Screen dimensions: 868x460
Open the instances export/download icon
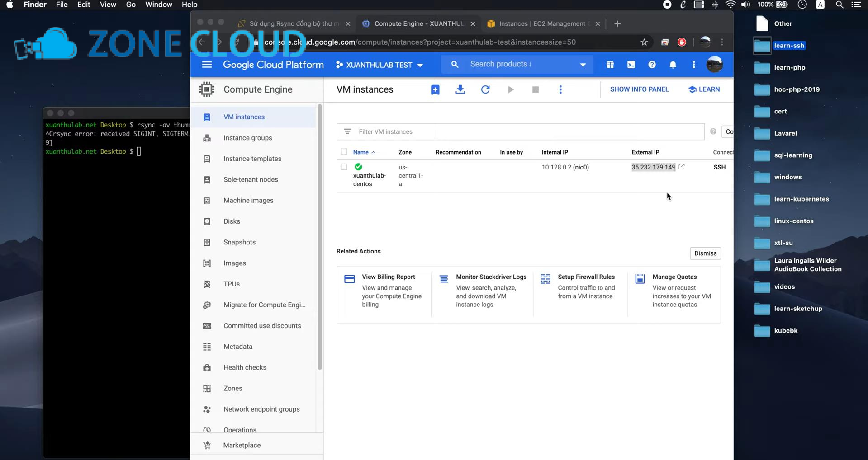coord(460,89)
